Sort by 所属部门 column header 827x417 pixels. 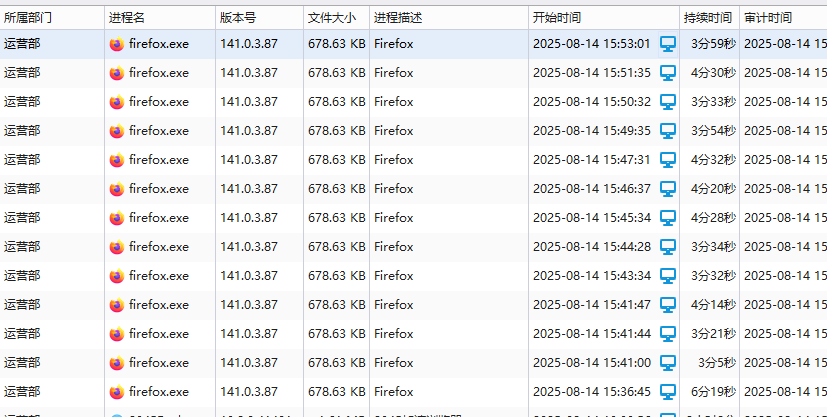click(28, 17)
